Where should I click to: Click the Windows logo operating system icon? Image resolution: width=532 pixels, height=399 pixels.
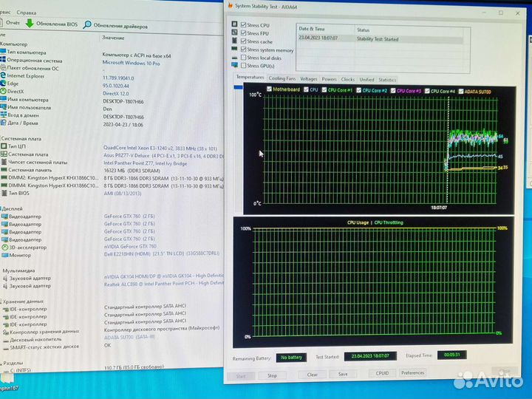point(3,60)
